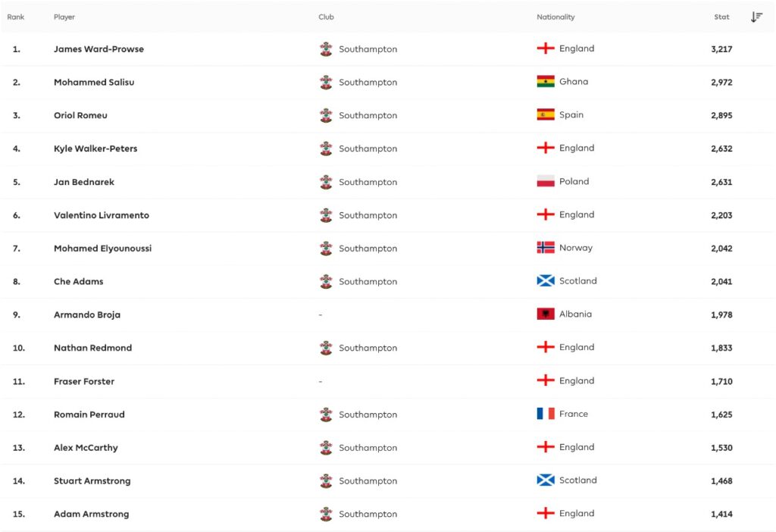The width and height of the screenshot is (776, 532).
Task: Select the stat value 3,217 for Ward-Prowse
Action: click(x=721, y=49)
